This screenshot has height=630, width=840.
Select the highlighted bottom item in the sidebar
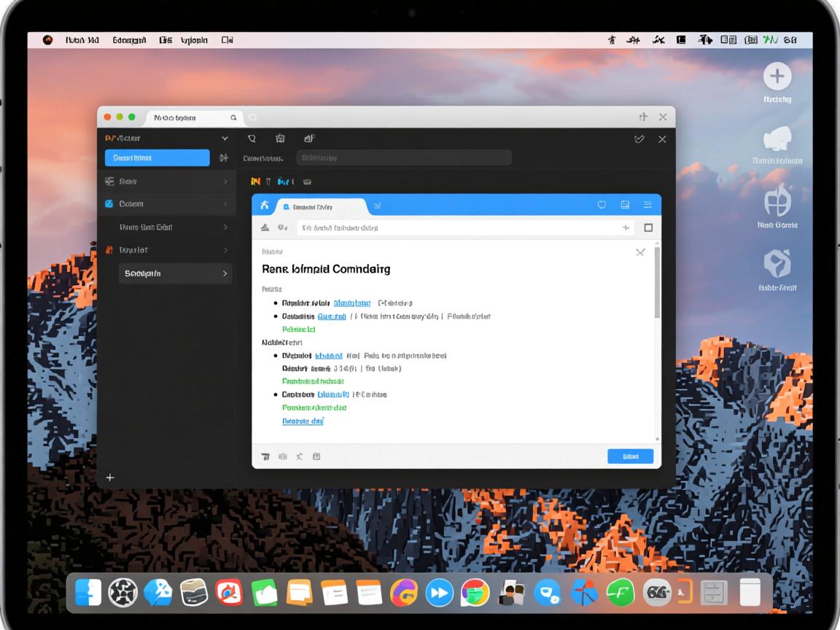click(175, 273)
